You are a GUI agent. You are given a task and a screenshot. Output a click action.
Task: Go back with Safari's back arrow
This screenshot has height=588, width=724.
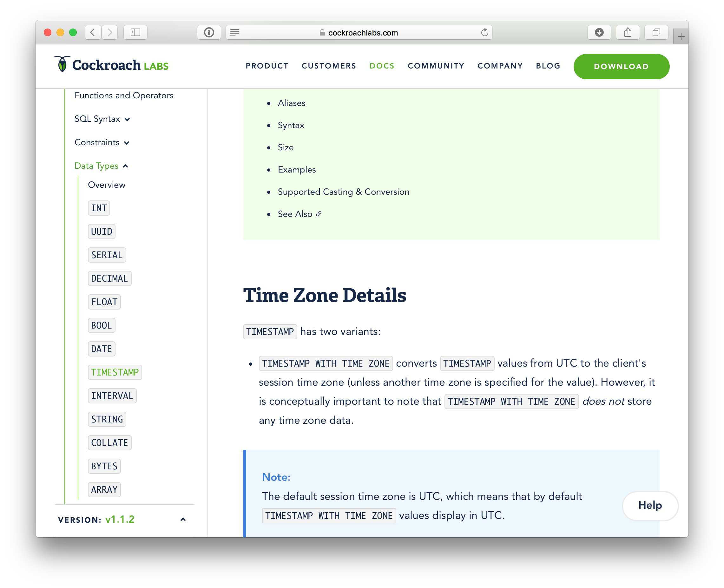pos(93,33)
